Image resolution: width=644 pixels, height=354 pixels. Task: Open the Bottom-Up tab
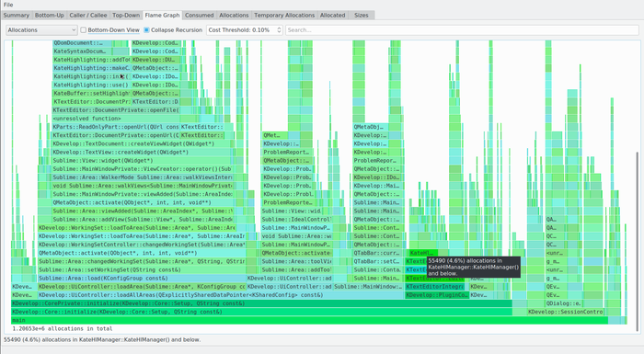pyautogui.click(x=50, y=16)
